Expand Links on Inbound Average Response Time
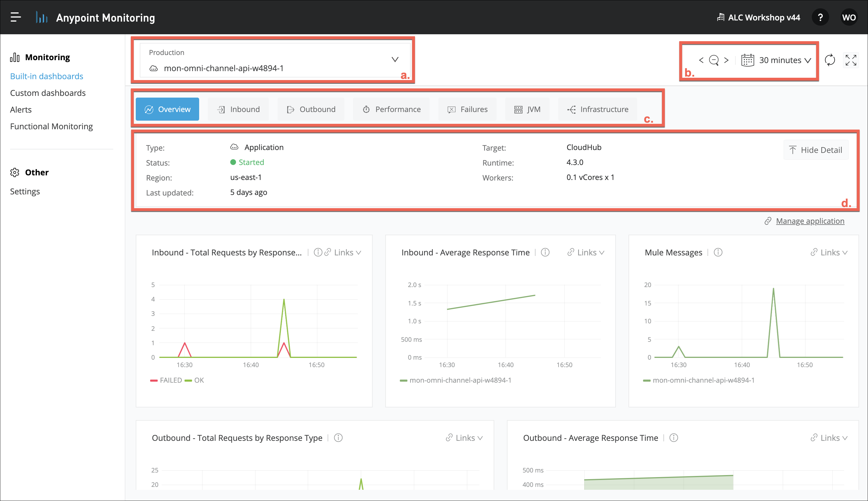This screenshot has height=501, width=868. [586, 252]
